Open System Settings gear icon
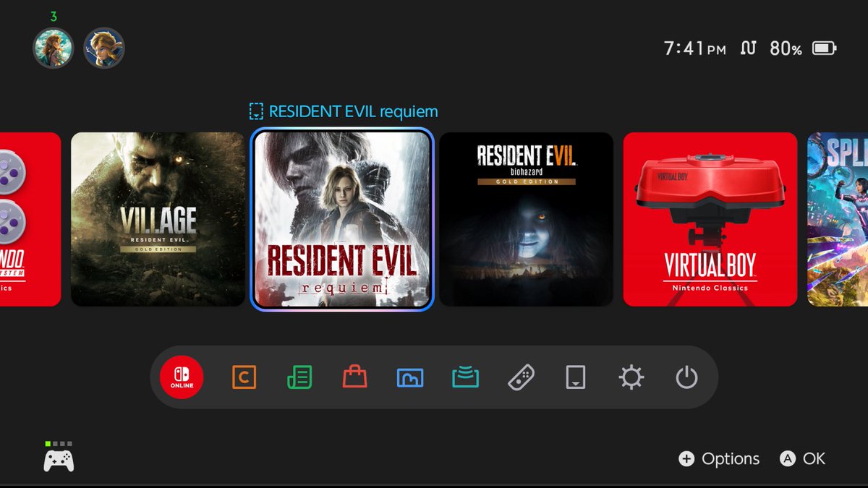The height and width of the screenshot is (488, 868). tap(631, 377)
